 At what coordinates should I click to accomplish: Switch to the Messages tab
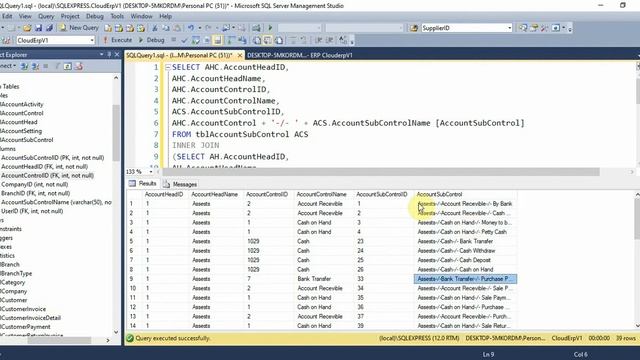[180, 184]
